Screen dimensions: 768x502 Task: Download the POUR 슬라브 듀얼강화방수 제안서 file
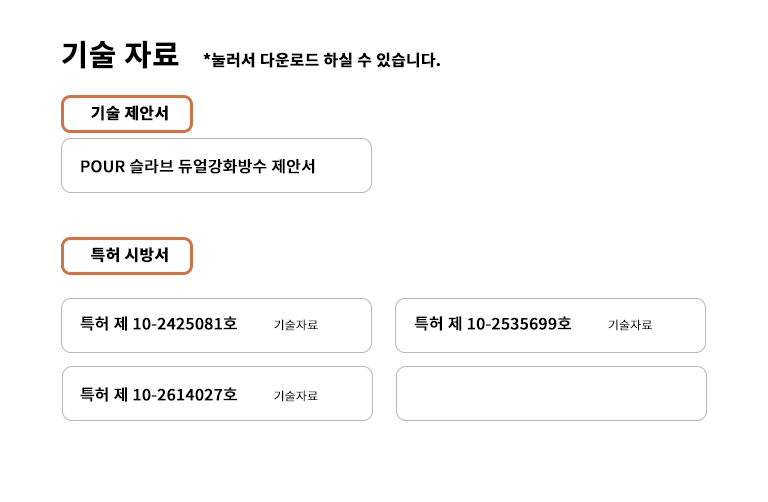point(216,166)
